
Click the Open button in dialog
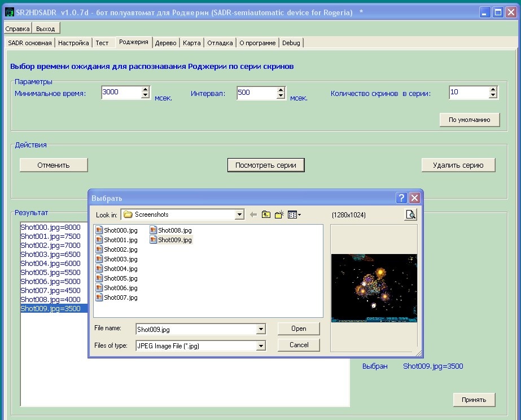[299, 329]
